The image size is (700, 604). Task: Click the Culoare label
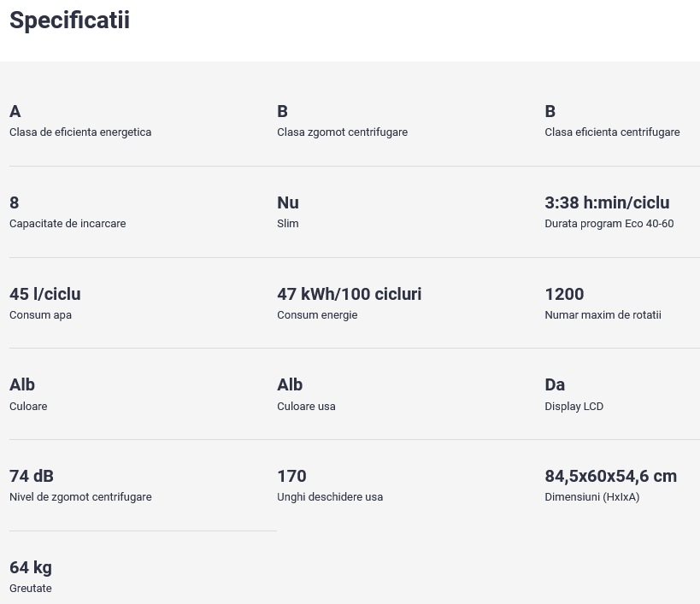point(28,407)
